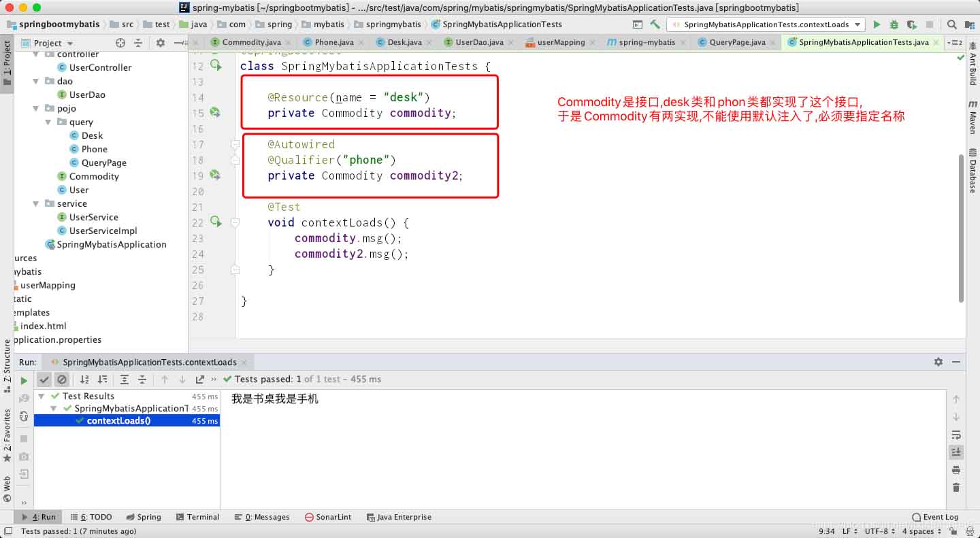
Task: Collapse the pojo folder in project tree
Action: pos(37,108)
